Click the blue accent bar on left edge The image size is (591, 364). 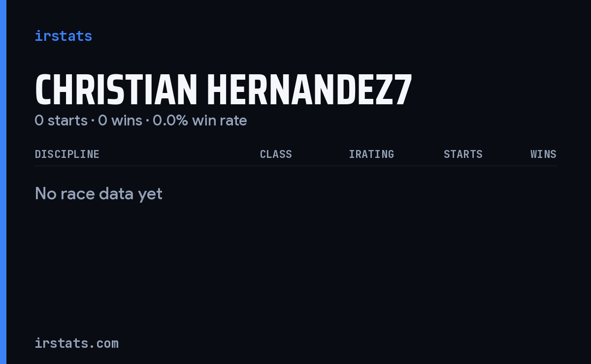point(3,182)
